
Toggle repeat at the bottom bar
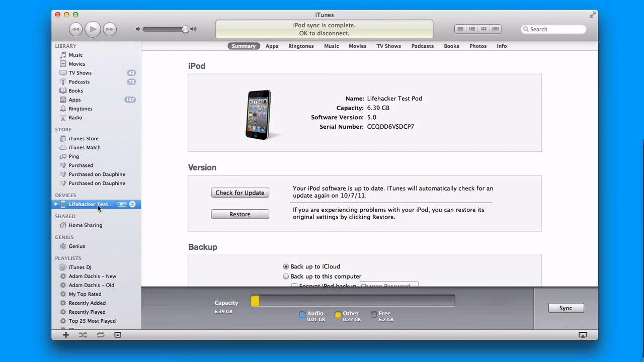(101, 335)
